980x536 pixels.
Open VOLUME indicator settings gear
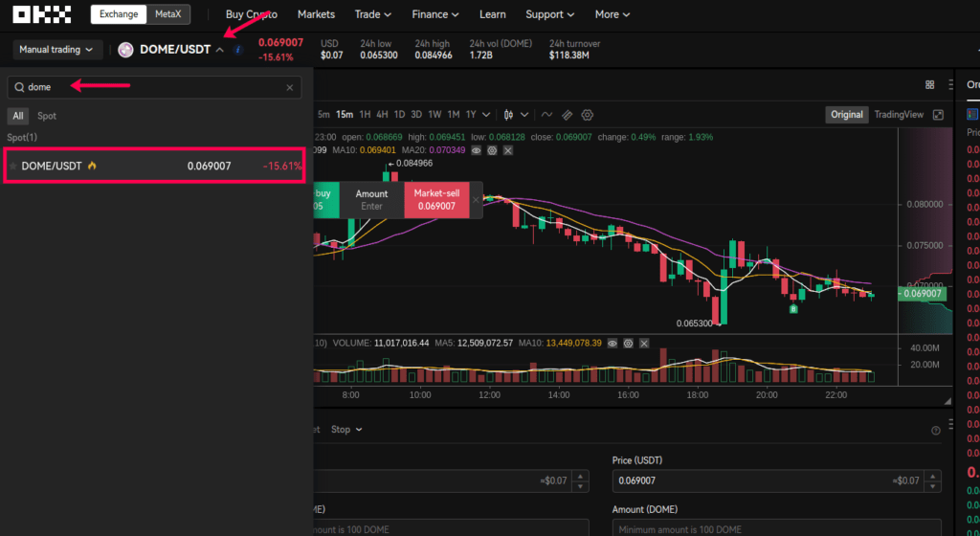(628, 343)
